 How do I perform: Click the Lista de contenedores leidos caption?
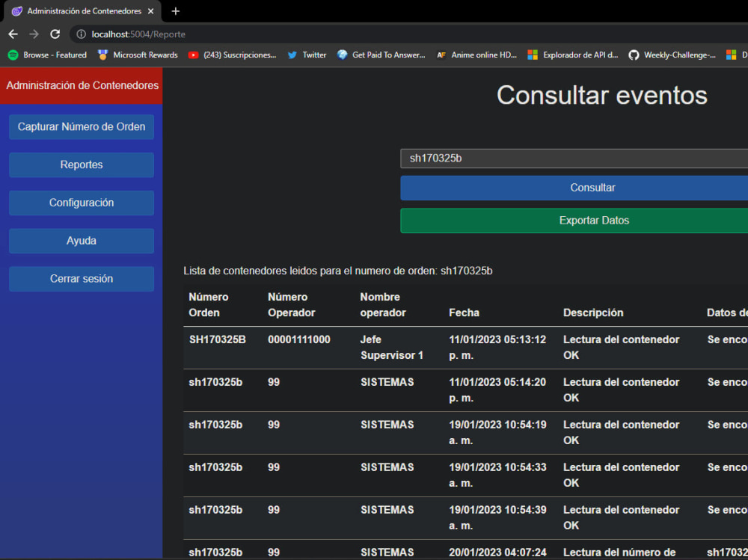click(x=338, y=271)
